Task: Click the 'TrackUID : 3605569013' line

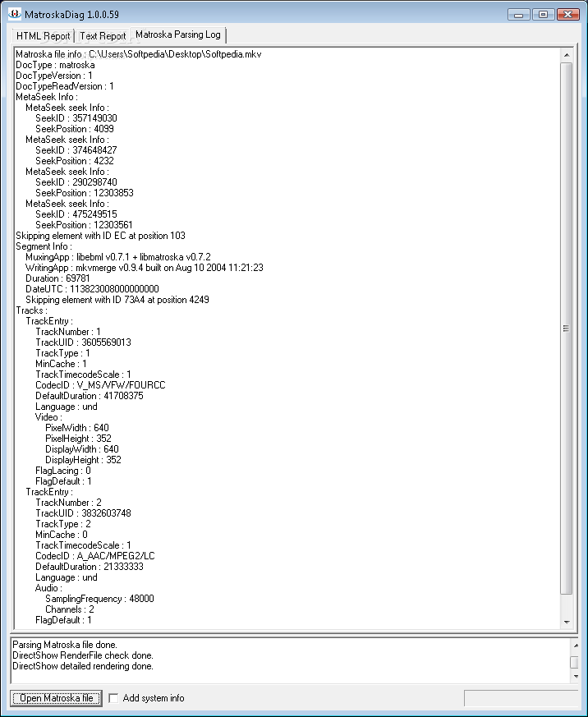Action: point(83,342)
